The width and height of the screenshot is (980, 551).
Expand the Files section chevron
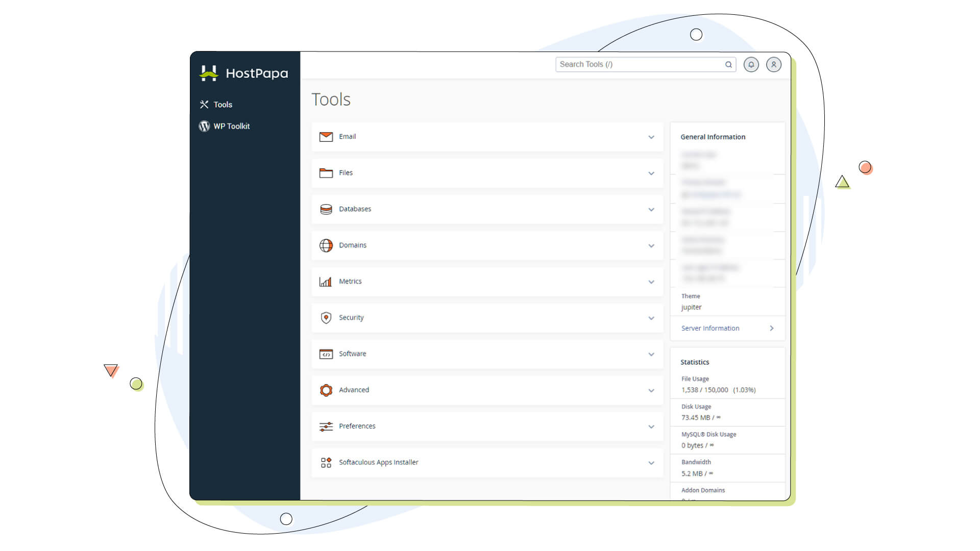(651, 173)
